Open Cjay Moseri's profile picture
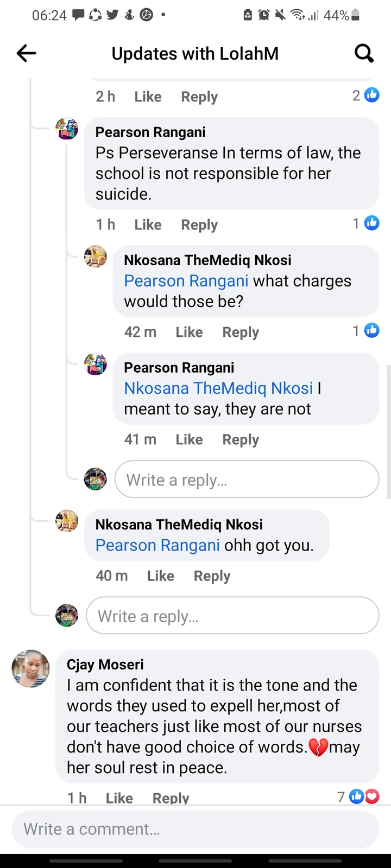 click(x=31, y=668)
